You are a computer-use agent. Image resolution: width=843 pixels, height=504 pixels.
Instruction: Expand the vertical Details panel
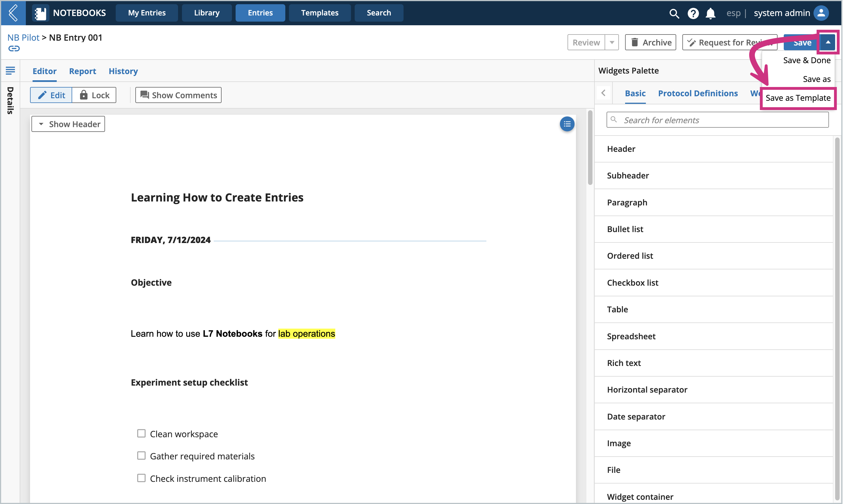tap(10, 100)
